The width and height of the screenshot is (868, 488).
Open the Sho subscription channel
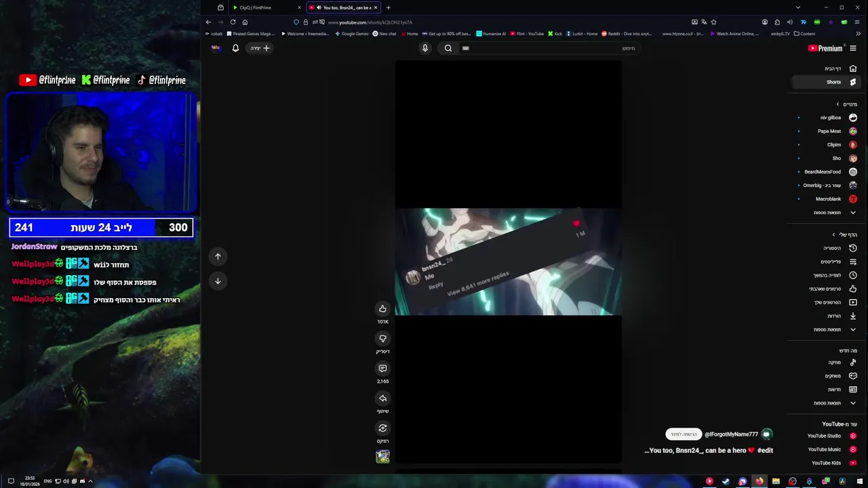(x=827, y=158)
